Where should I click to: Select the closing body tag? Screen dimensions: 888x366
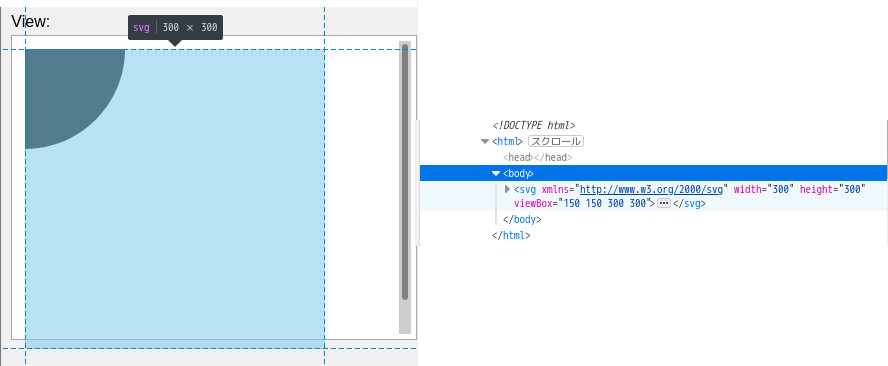(x=522, y=219)
